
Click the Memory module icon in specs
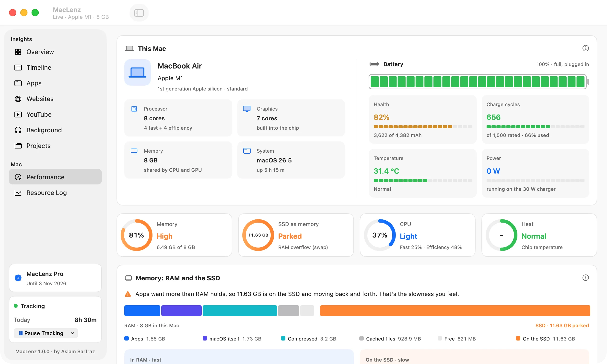click(134, 151)
